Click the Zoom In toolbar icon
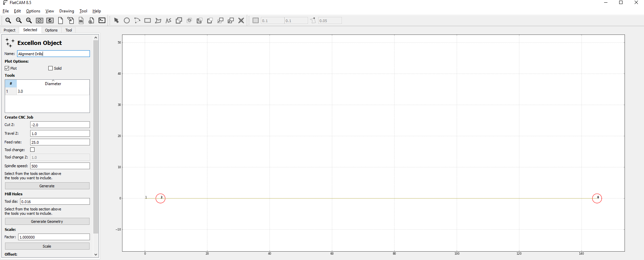 tap(29, 20)
